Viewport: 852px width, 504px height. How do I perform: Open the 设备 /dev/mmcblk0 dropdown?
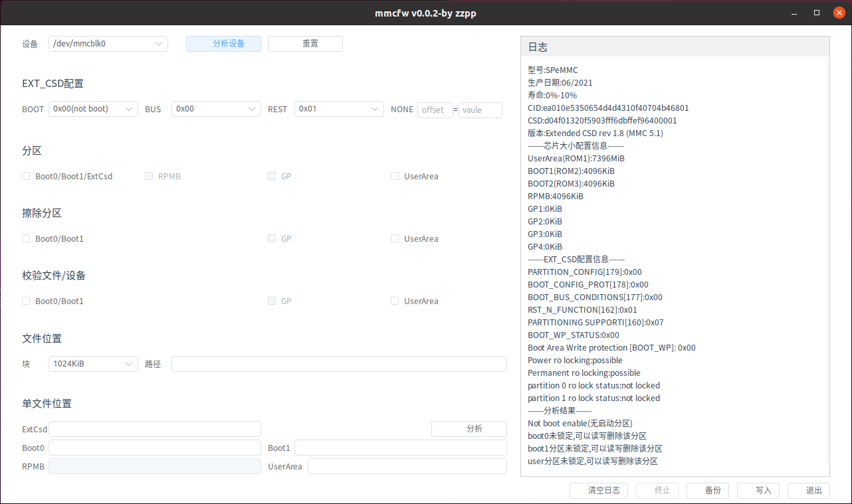pyautogui.click(x=108, y=44)
